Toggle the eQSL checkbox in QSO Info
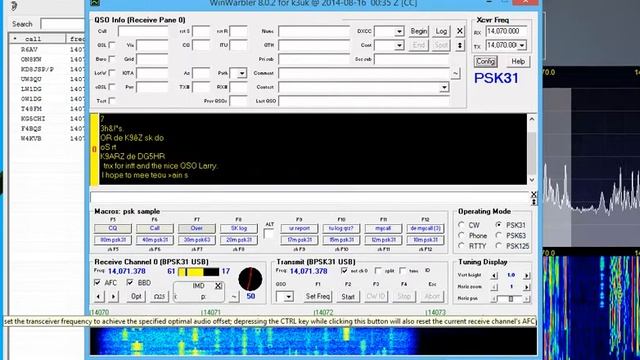 [x=112, y=87]
